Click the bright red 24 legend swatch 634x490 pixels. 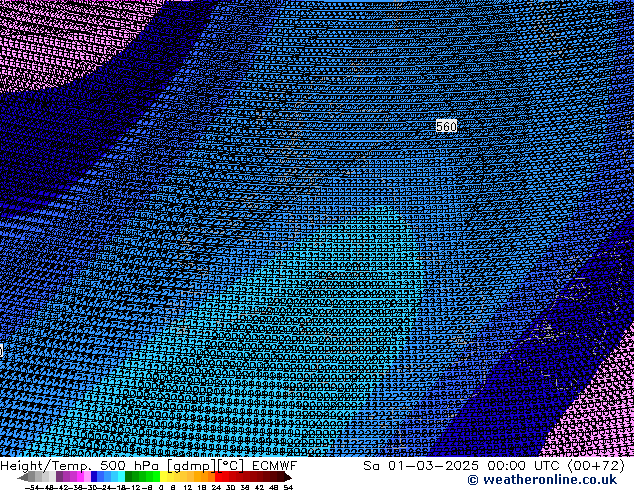click(x=218, y=476)
